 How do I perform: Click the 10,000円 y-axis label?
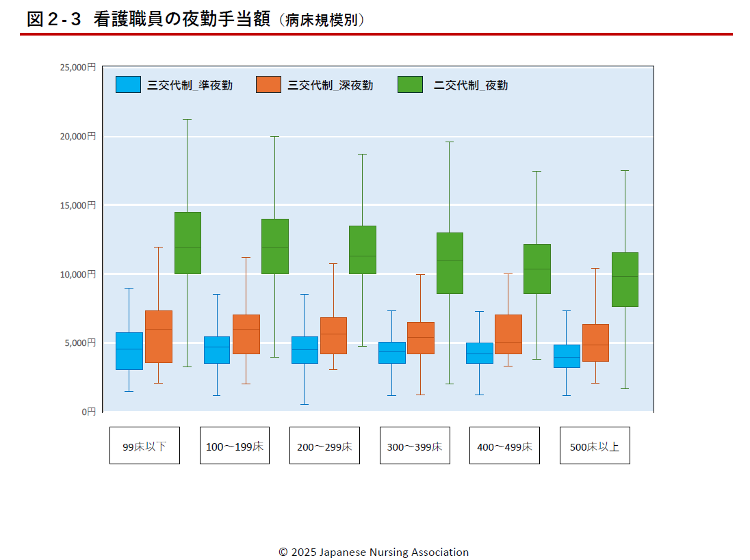(x=78, y=274)
